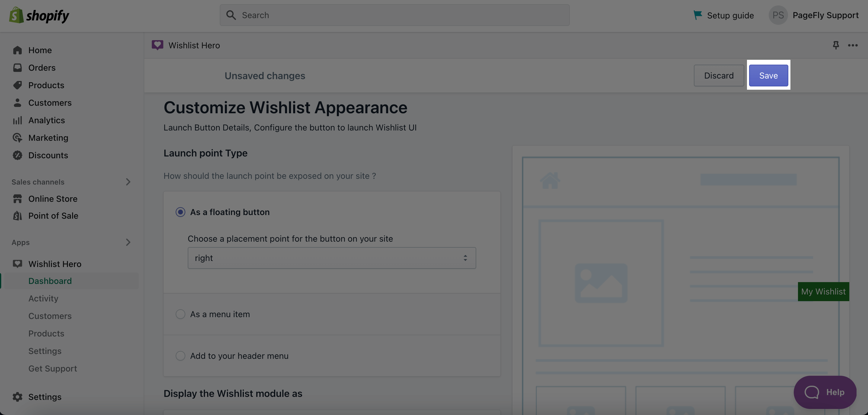Screen dimensions: 868x415
Task: Click the green My Wishlist preview button
Action: [823, 291]
